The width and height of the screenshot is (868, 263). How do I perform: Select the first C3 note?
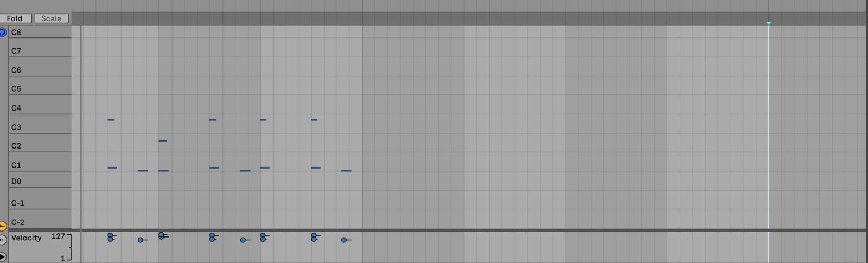pyautogui.click(x=111, y=119)
